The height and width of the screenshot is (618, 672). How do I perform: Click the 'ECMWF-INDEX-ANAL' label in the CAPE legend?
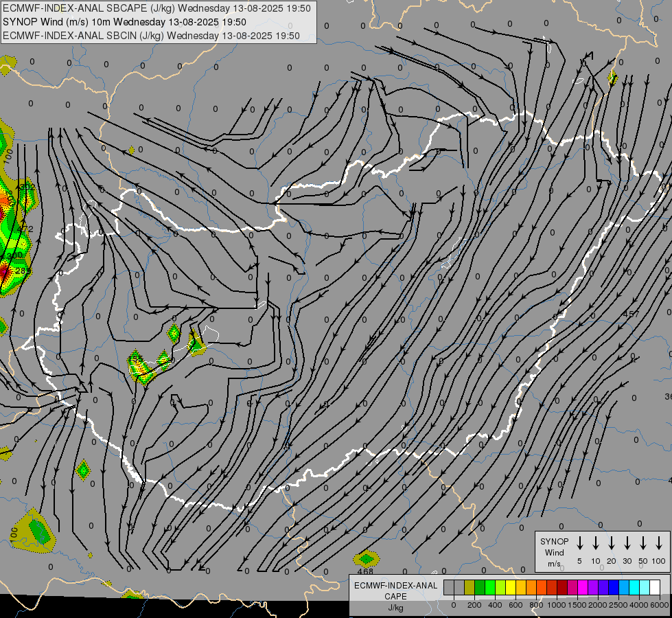[x=395, y=586]
